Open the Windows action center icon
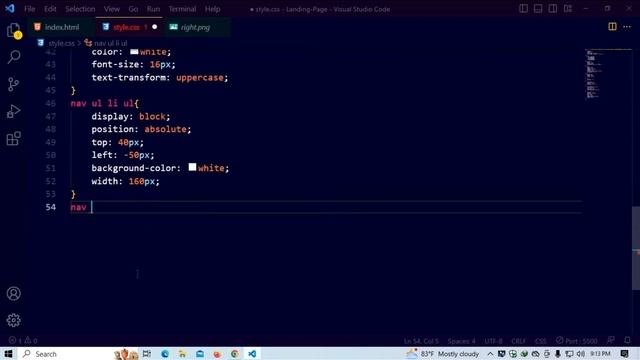Image resolution: width=640 pixels, height=360 pixels. coord(624,353)
